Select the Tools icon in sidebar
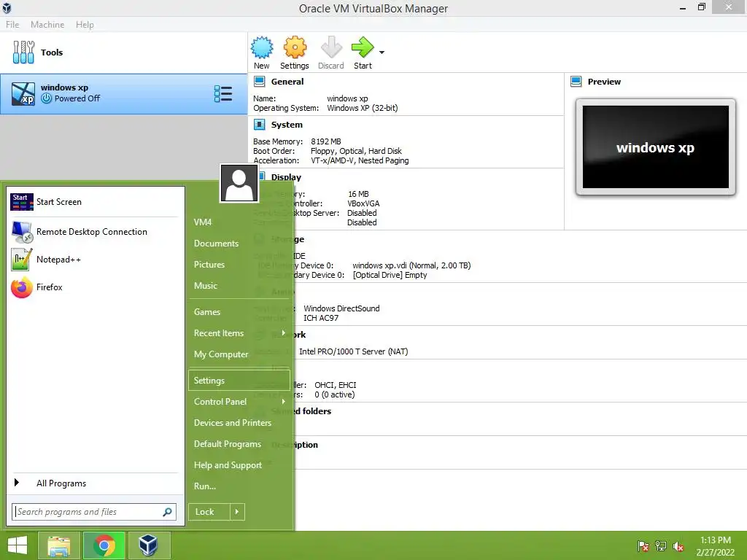Viewport: 747px width, 560px height. (23, 52)
